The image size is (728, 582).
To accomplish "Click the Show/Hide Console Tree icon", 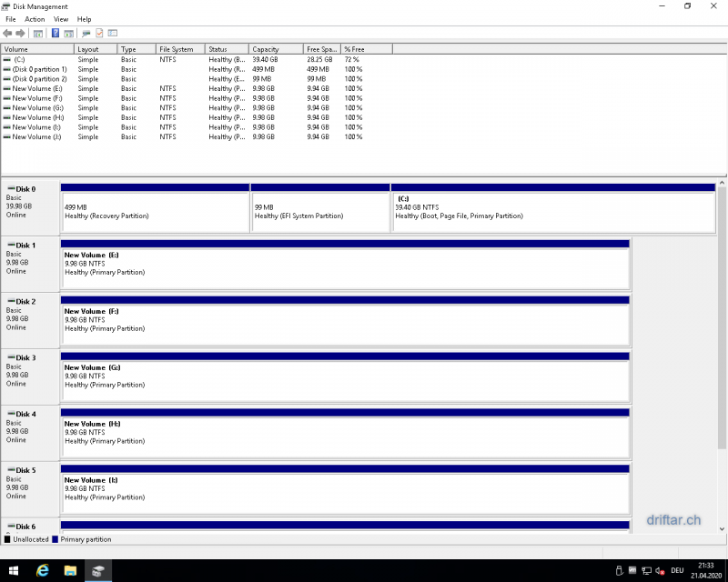I will point(38,33).
